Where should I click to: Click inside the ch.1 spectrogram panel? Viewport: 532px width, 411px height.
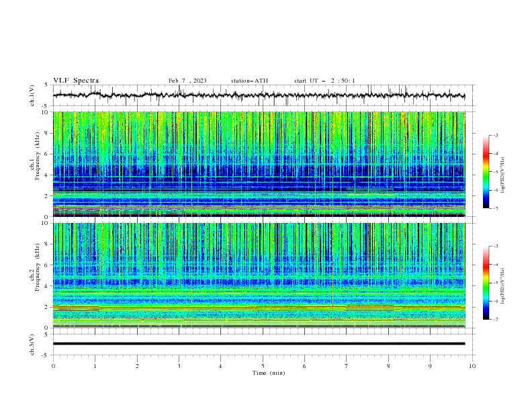259,164
